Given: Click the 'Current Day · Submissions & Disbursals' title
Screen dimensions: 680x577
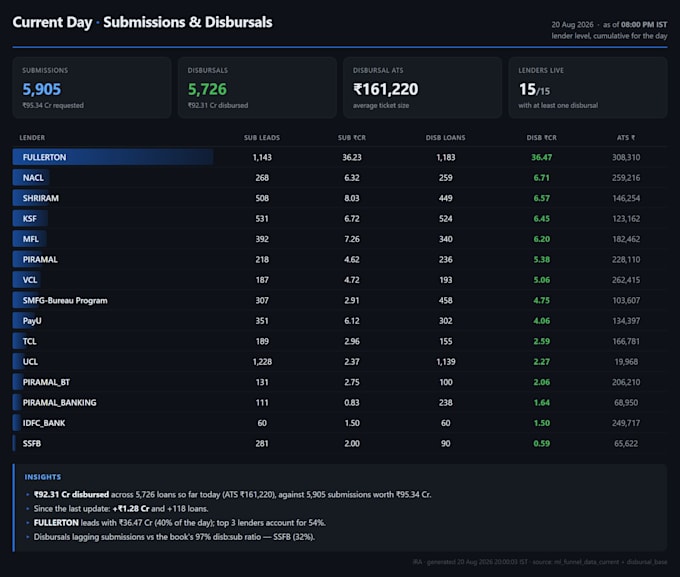Looking at the screenshot, I should coord(142,22).
